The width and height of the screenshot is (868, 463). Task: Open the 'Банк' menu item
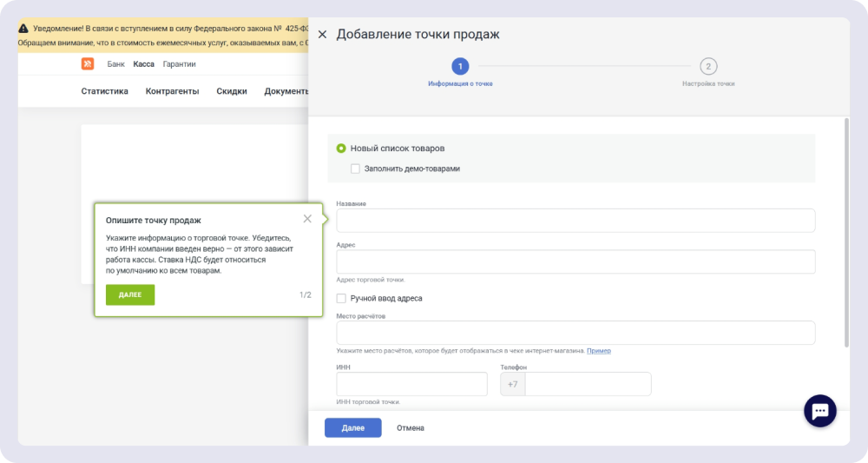pyautogui.click(x=115, y=64)
